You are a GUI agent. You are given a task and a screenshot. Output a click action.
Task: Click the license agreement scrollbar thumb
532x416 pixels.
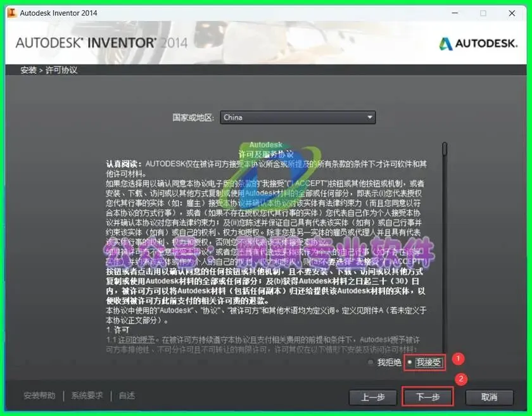(445, 149)
